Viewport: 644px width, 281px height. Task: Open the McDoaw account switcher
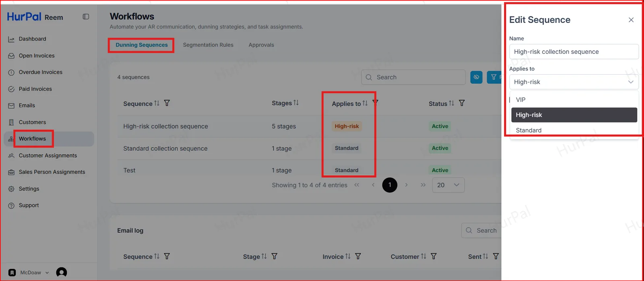pyautogui.click(x=29, y=273)
